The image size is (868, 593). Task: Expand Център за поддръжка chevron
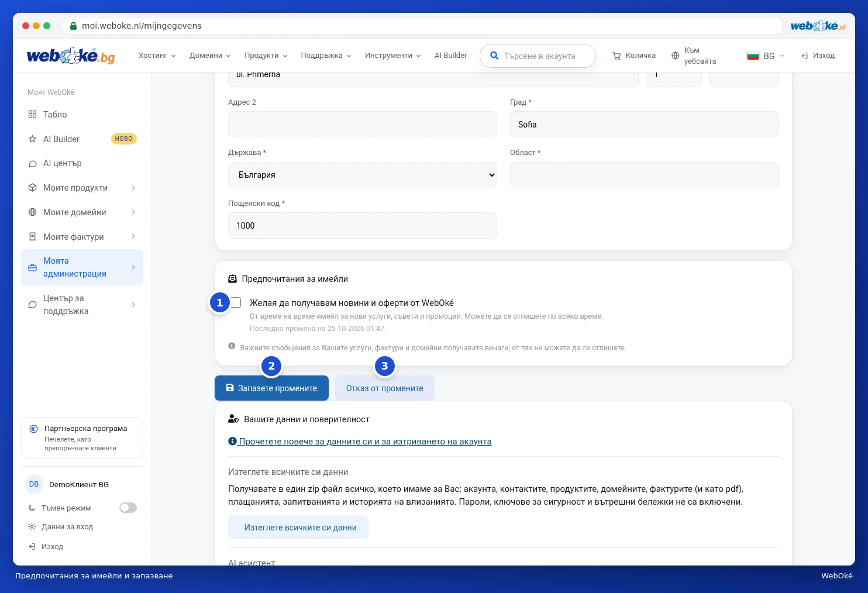(x=133, y=305)
